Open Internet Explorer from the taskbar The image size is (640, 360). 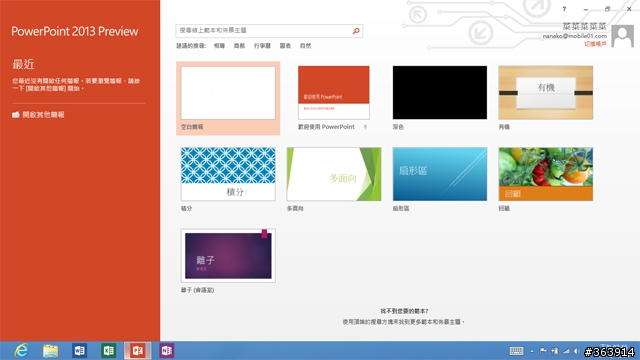point(21,351)
